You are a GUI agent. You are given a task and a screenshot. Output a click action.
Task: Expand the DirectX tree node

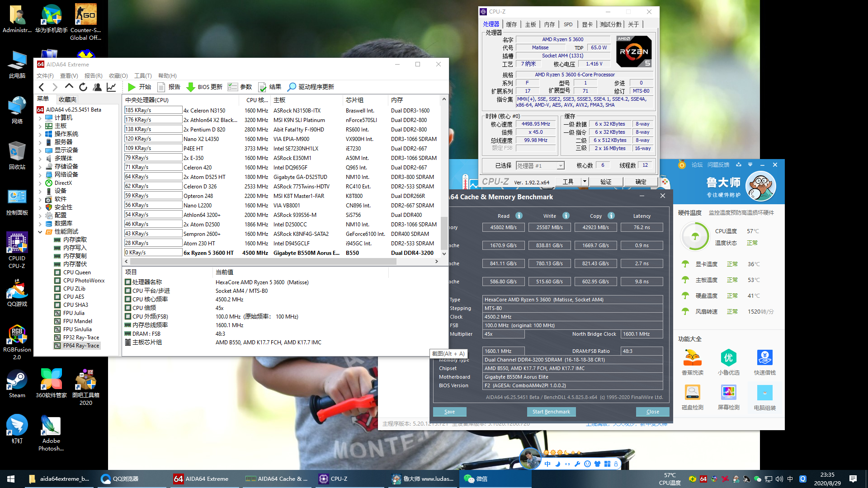40,183
